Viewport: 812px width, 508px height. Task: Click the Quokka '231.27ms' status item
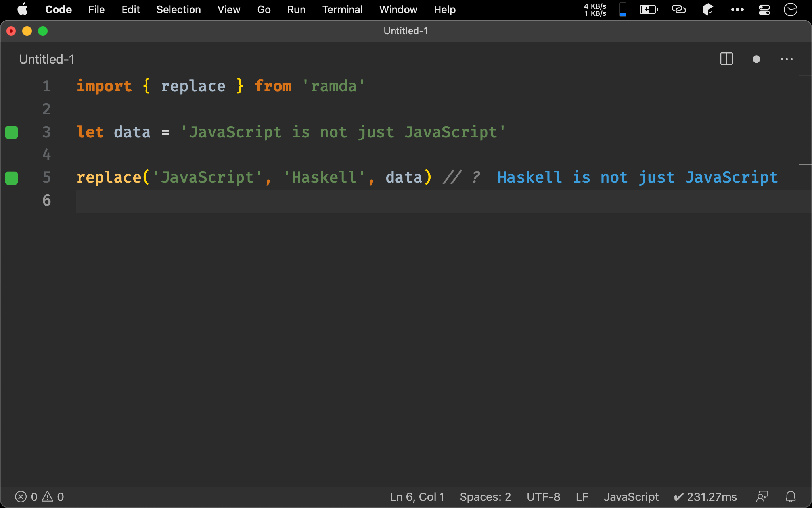point(705,497)
